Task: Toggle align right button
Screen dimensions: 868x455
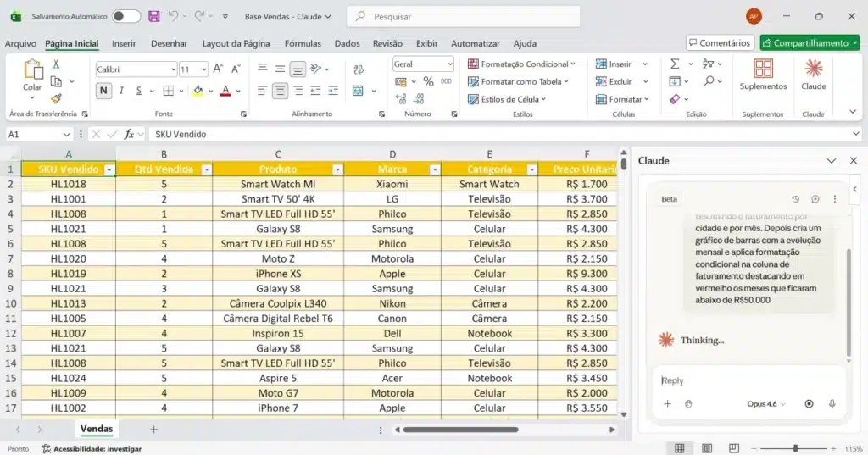Action: [298, 91]
